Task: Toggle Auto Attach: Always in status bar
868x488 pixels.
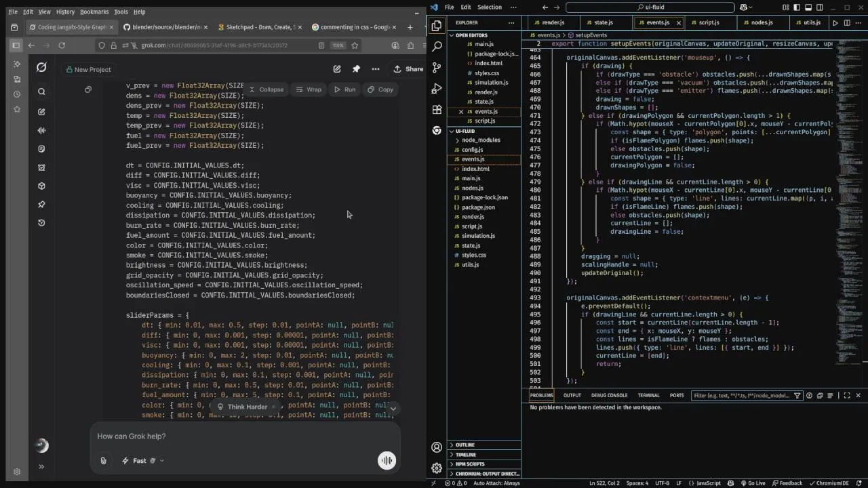Action: click(496, 483)
